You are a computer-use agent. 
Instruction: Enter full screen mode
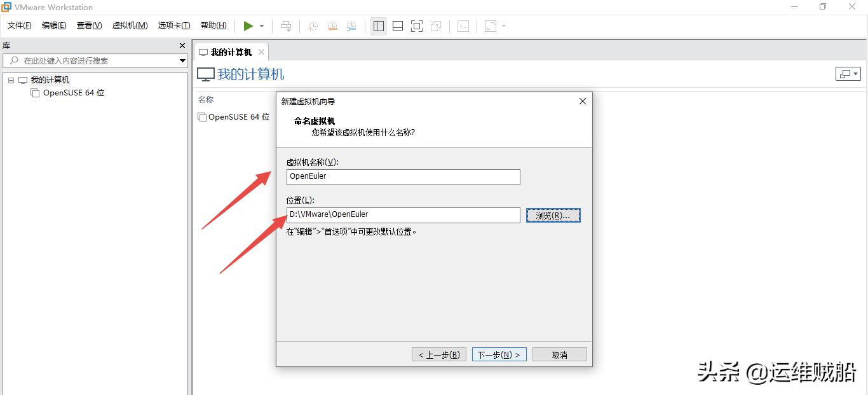tap(416, 25)
